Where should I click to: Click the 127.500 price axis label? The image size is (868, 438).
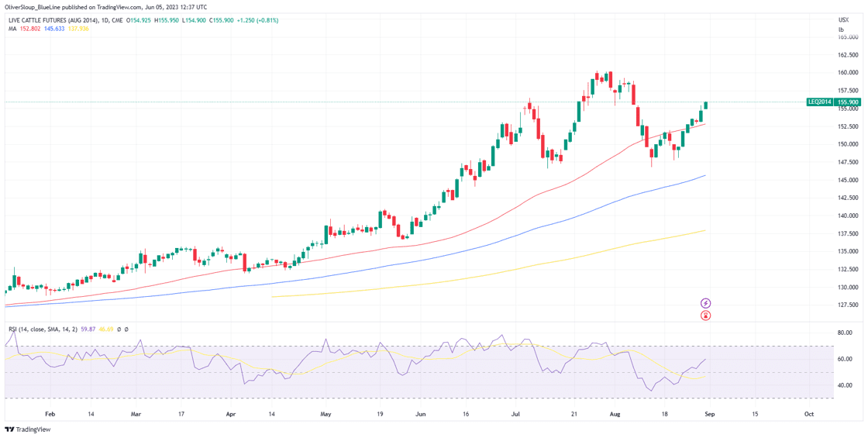click(x=849, y=305)
